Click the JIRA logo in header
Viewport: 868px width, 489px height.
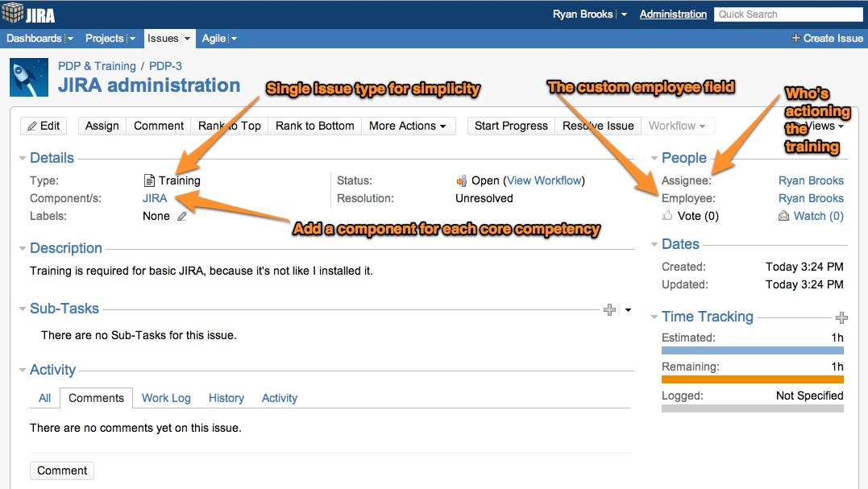pos(29,15)
